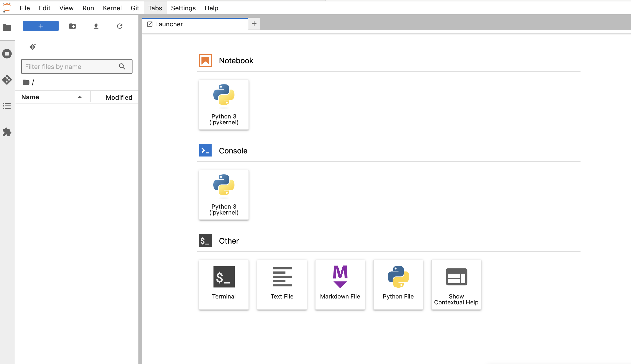Screen dimensions: 631x364
Task: Open the File Browser sidebar tab
Action: (7, 28)
